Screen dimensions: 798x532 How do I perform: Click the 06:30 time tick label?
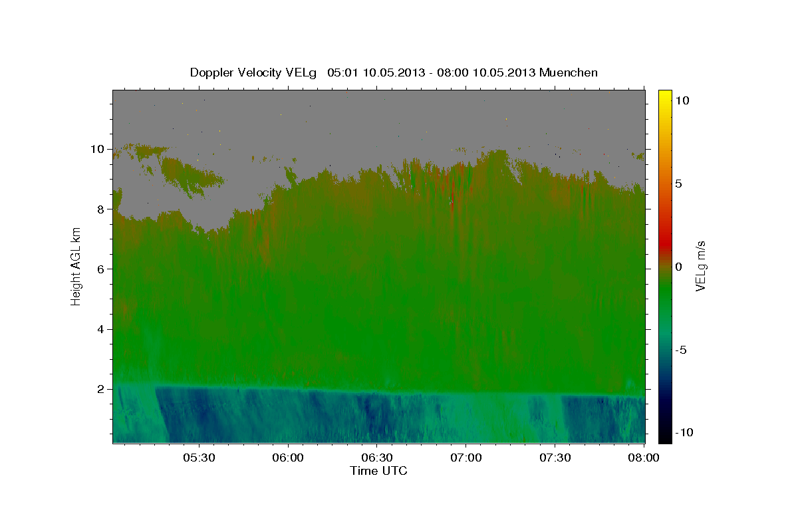tap(377, 458)
